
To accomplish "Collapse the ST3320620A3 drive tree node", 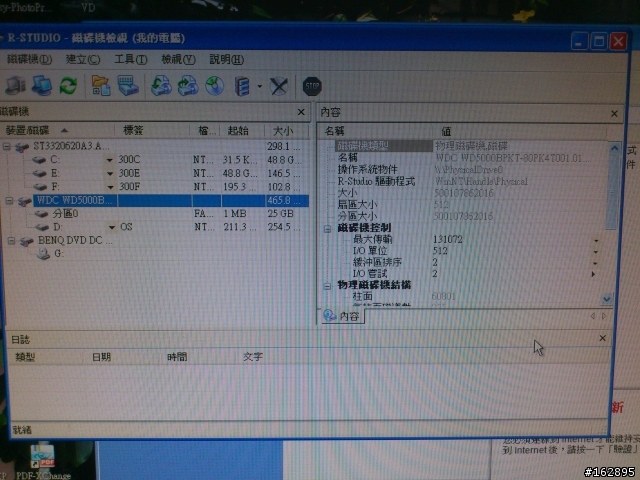I will tap(7, 146).
